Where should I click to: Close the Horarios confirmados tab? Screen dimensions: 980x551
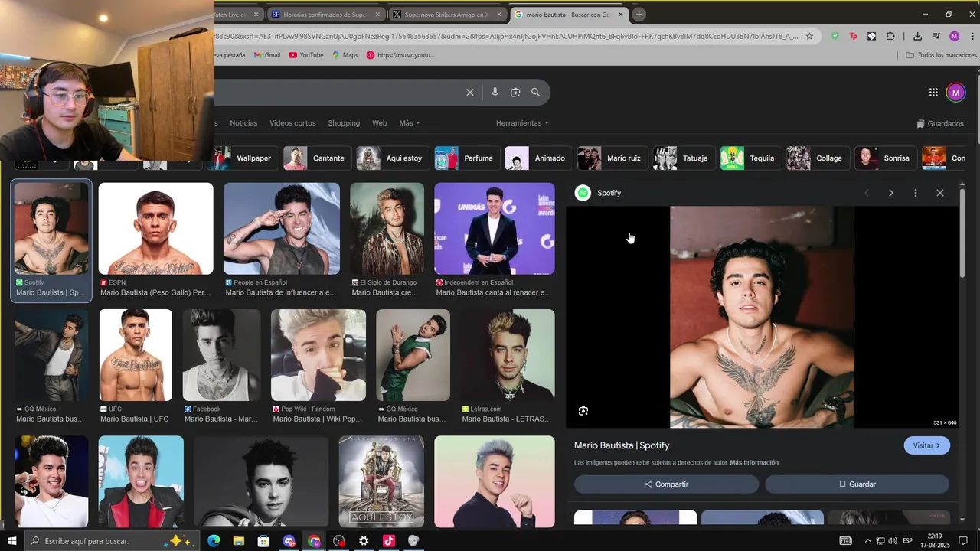pyautogui.click(x=377, y=14)
